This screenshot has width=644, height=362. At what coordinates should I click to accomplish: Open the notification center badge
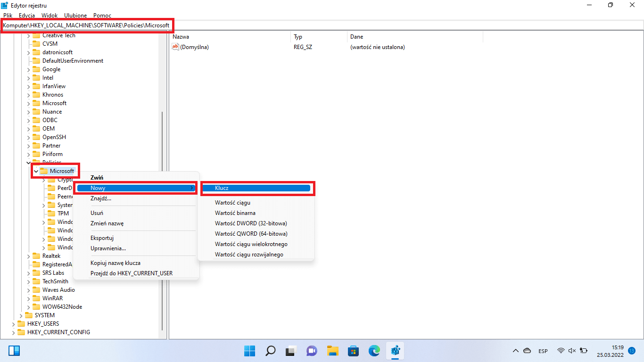click(x=632, y=351)
